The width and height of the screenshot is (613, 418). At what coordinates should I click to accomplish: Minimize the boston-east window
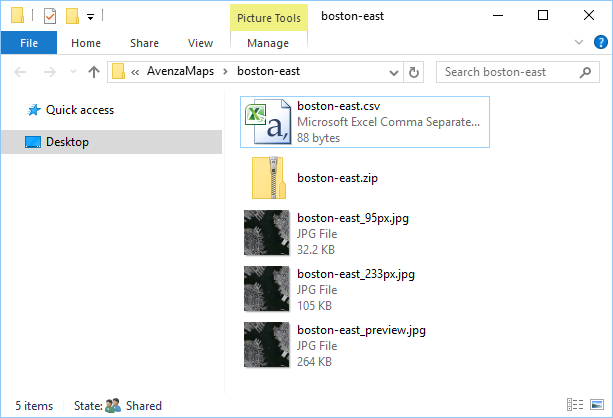coord(498,16)
